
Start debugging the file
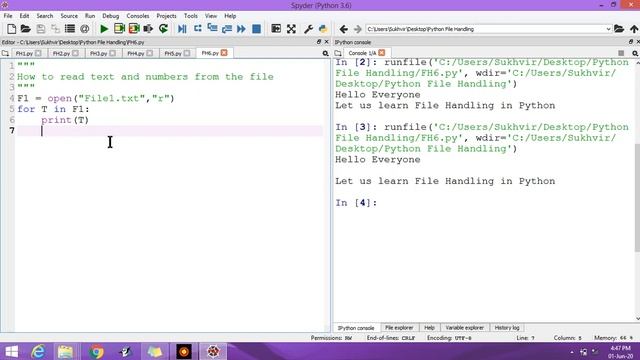[x=182, y=29]
